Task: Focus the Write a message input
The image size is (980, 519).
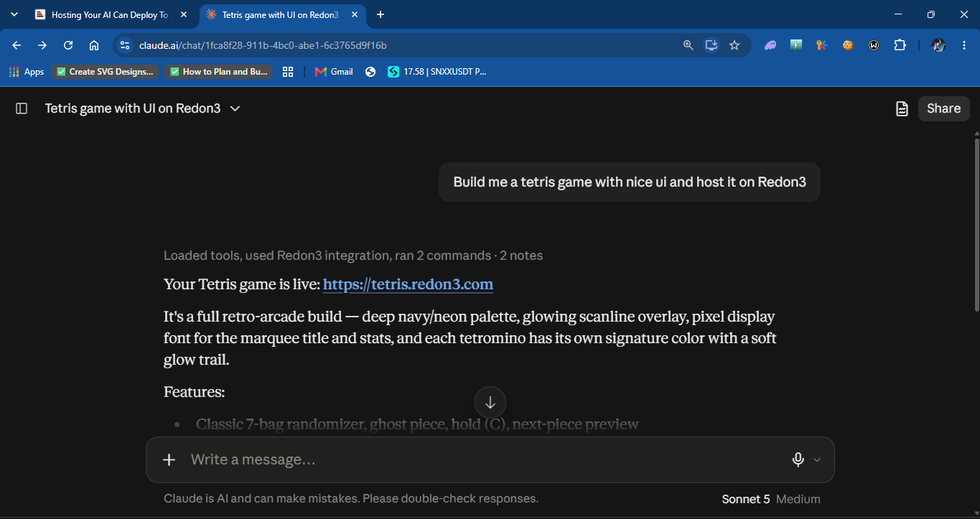Action: point(481,459)
